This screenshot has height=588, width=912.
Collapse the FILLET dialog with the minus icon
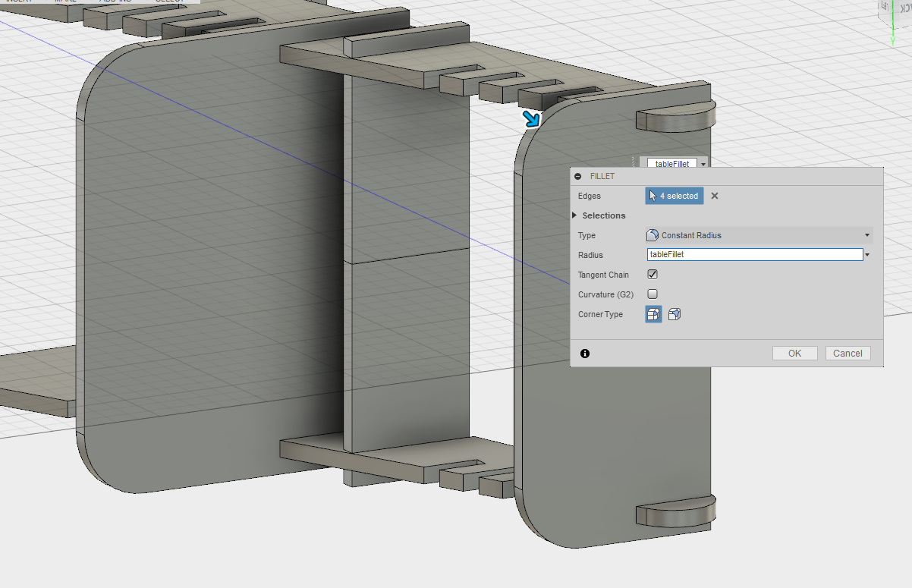[578, 176]
